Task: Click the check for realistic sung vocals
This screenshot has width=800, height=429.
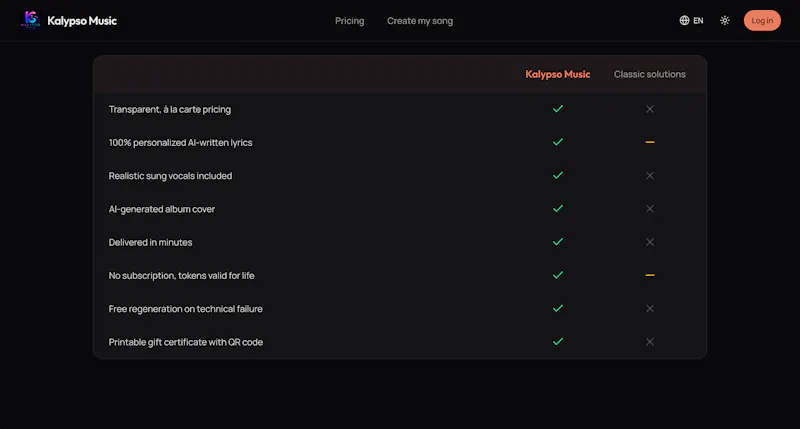Action: 558,175
